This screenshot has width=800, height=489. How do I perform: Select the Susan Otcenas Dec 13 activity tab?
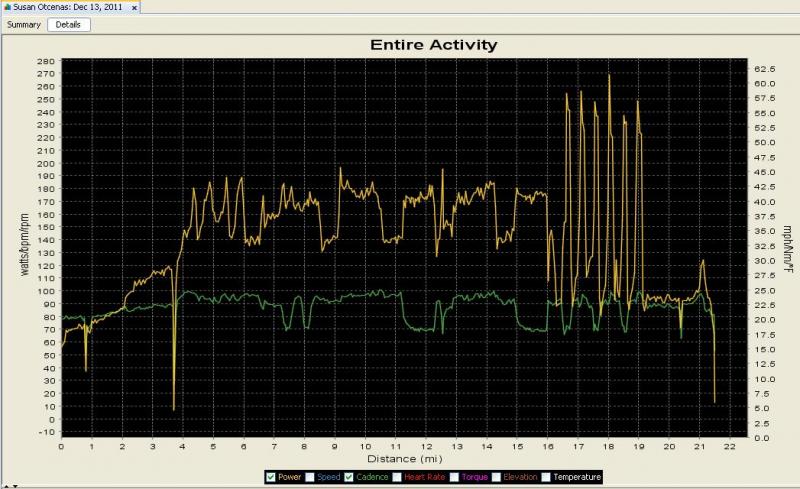tap(69, 6)
